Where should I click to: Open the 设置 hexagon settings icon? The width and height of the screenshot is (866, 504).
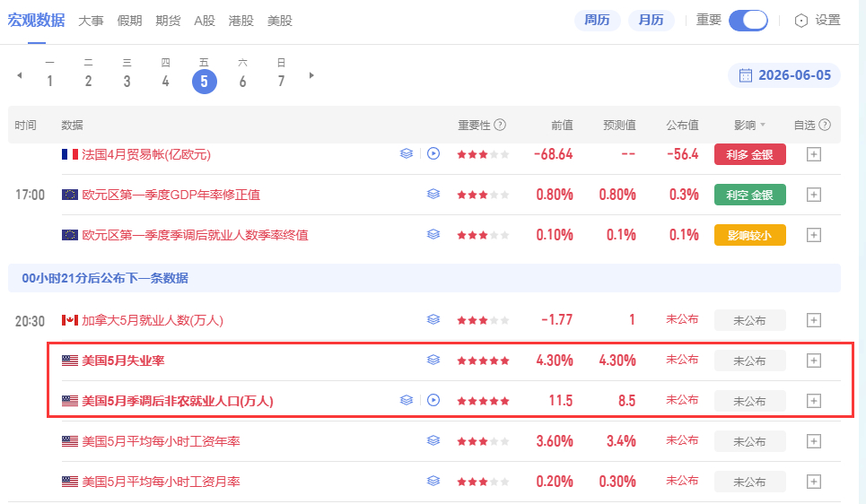click(800, 21)
